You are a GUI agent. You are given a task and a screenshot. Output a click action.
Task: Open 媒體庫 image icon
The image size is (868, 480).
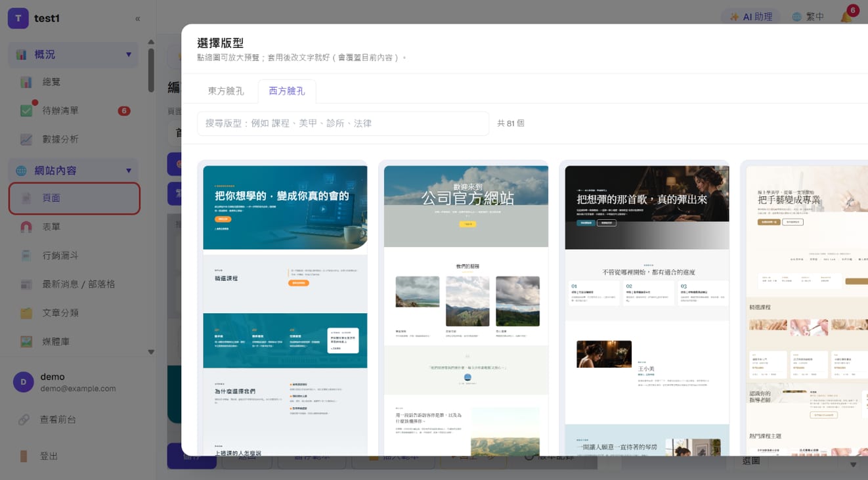coord(26,341)
